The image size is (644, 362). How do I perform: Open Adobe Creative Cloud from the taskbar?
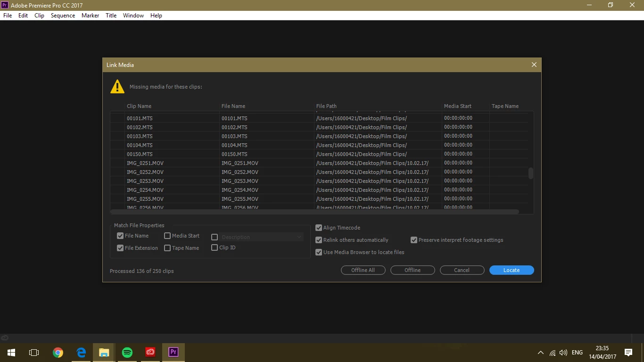[150, 353]
